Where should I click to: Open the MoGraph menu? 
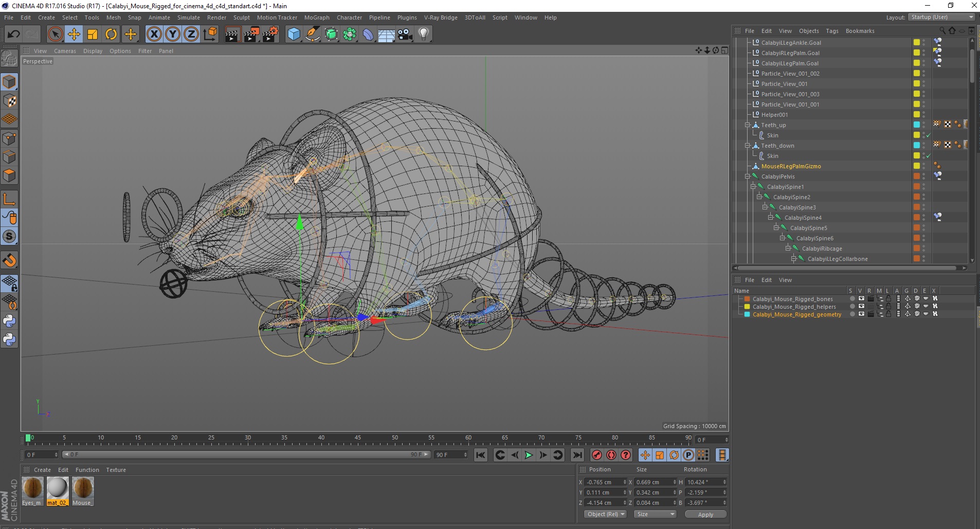click(317, 17)
